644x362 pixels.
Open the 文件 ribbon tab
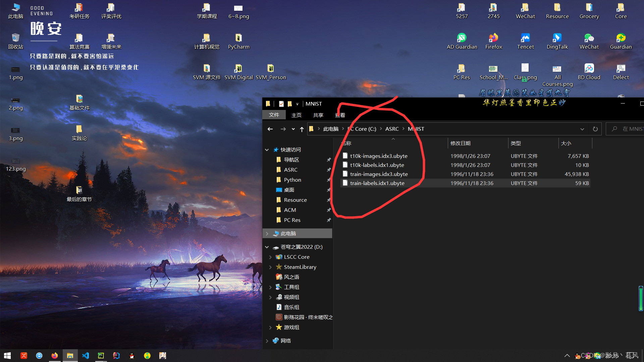[274, 115]
